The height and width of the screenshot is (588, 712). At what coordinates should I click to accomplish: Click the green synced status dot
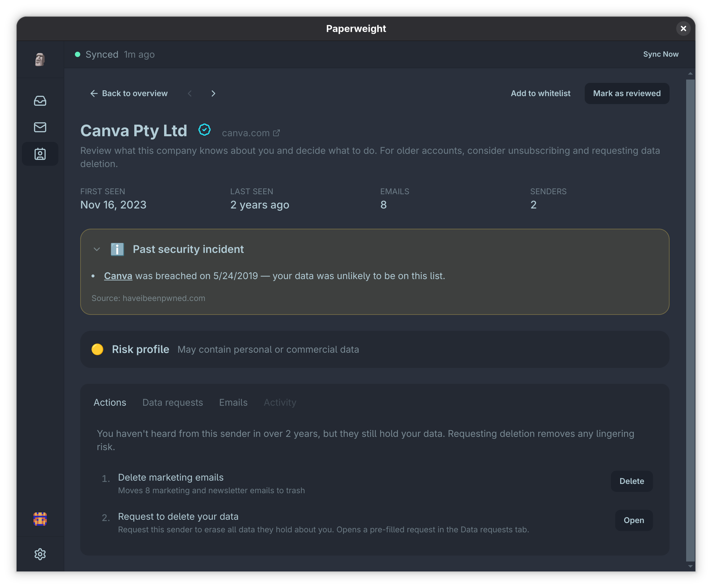point(78,55)
